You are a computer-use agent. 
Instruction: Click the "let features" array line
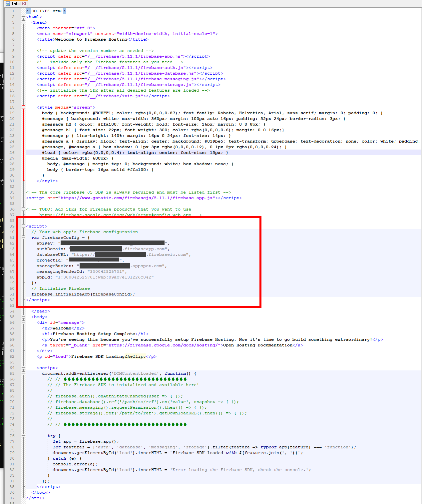(x=205, y=447)
